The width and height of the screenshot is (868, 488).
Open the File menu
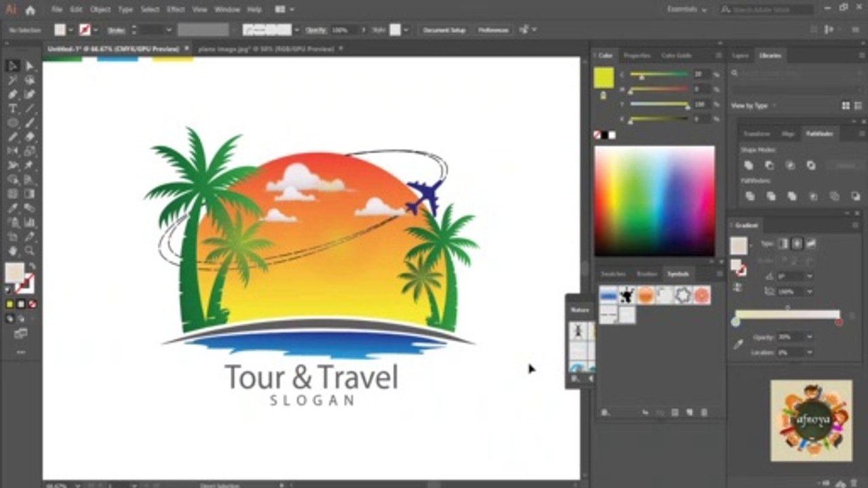tap(57, 9)
